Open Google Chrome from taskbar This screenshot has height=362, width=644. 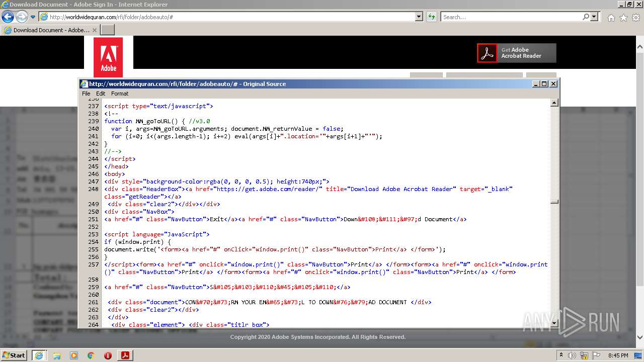tap(91, 355)
